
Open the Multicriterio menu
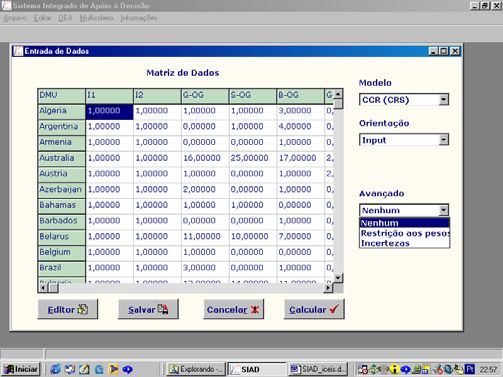pyautogui.click(x=96, y=18)
